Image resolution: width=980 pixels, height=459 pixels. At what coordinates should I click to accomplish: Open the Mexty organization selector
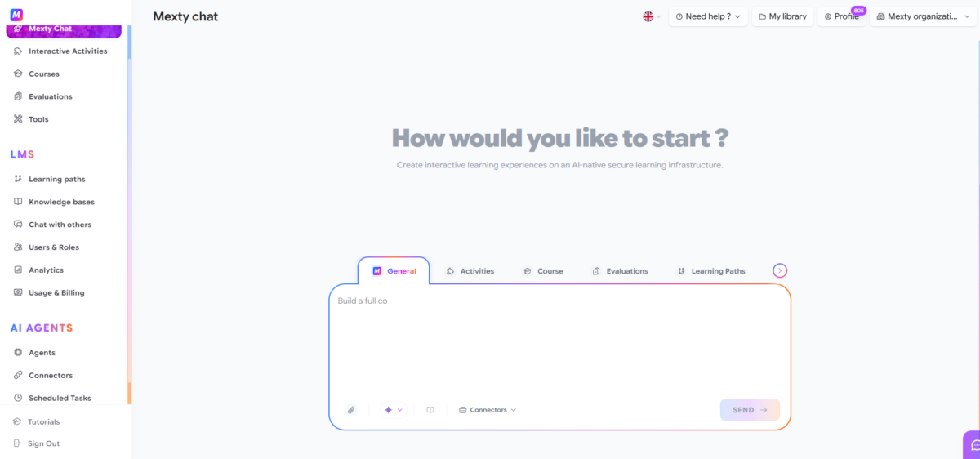(x=922, y=16)
